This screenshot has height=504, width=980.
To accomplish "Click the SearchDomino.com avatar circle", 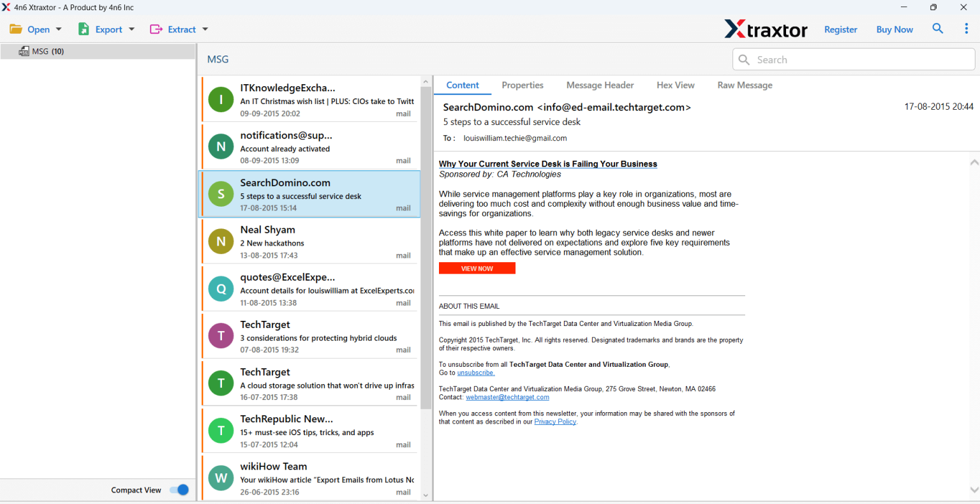I will [220, 193].
